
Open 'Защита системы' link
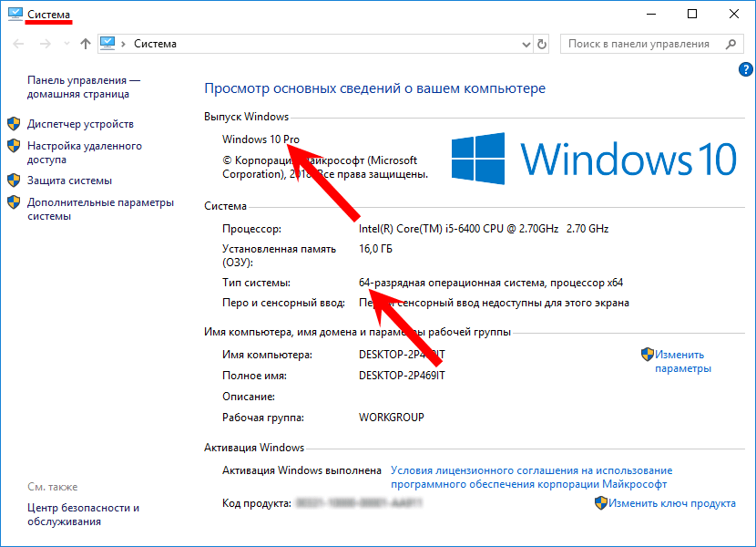pos(69,181)
